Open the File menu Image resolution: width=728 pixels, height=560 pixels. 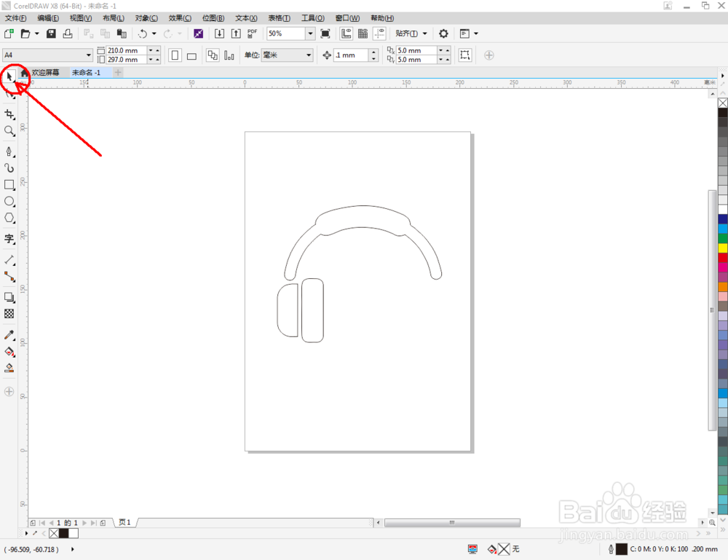click(x=16, y=18)
